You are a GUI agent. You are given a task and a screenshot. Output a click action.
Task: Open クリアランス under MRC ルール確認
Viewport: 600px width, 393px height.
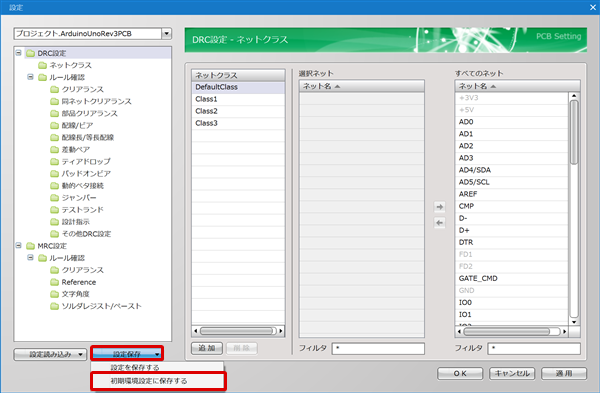[83, 270]
